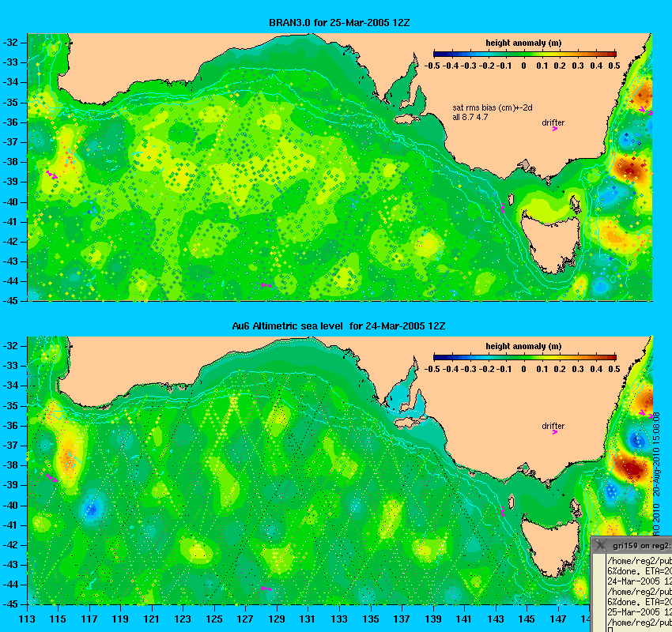Click the '-38' latitude label of the BRAN3.0 panel
The image size is (672, 632).
10,162
